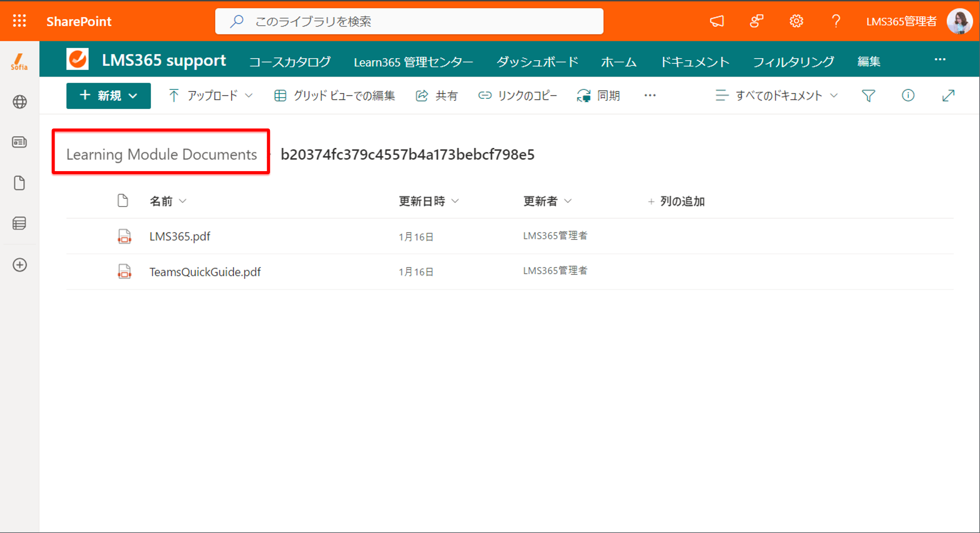Open the Help question mark icon
The height and width of the screenshot is (533, 980).
[836, 21]
